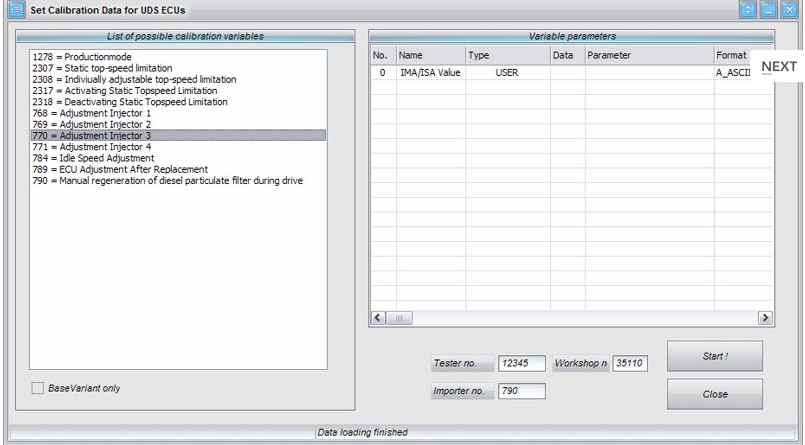
Task: Click the Parameter column header
Action: coord(647,55)
